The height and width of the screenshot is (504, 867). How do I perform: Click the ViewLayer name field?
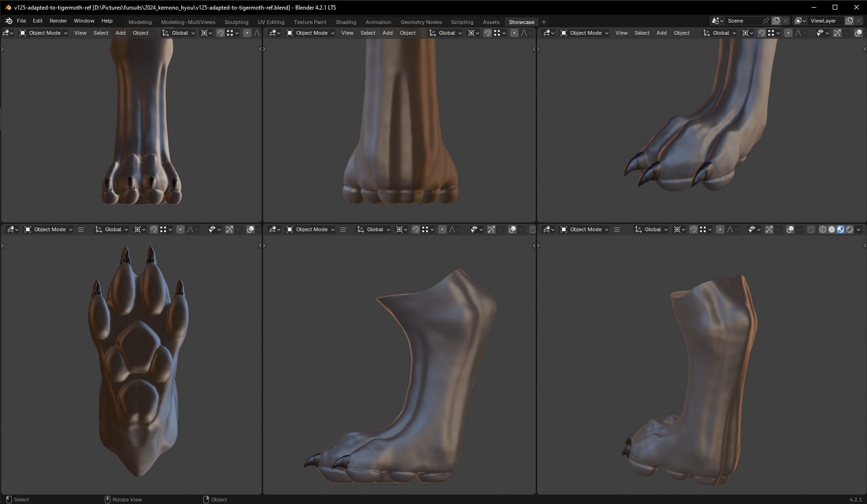826,21
